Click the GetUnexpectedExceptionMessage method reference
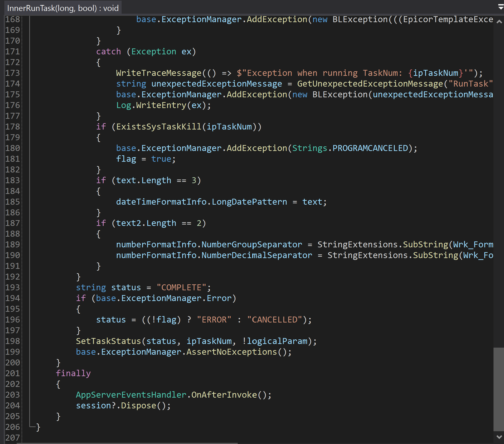This screenshot has width=504, height=444. click(370, 84)
